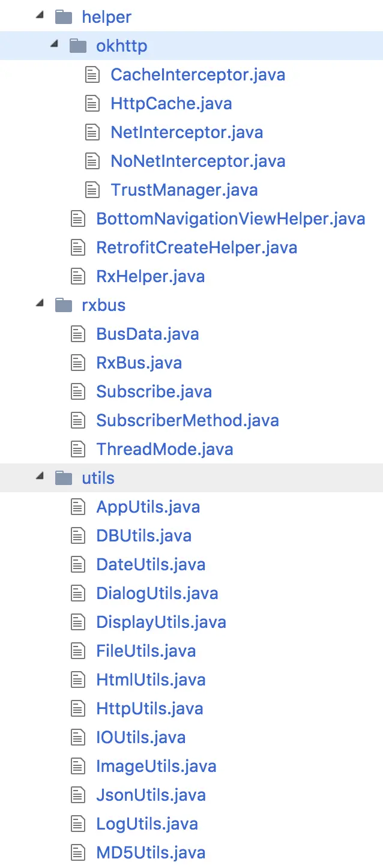
Task: Open RetrofitCreateHelper.java
Action: point(196,247)
